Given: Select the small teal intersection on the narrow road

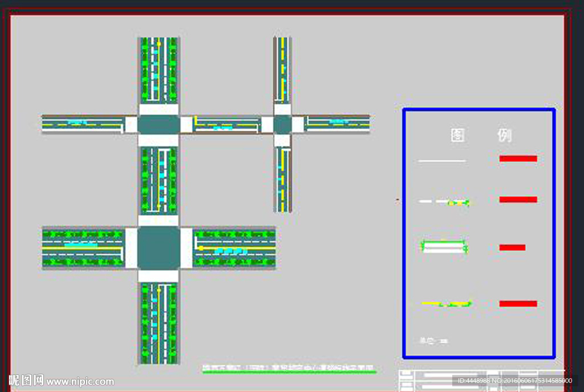Looking at the screenshot, I should tap(282, 124).
